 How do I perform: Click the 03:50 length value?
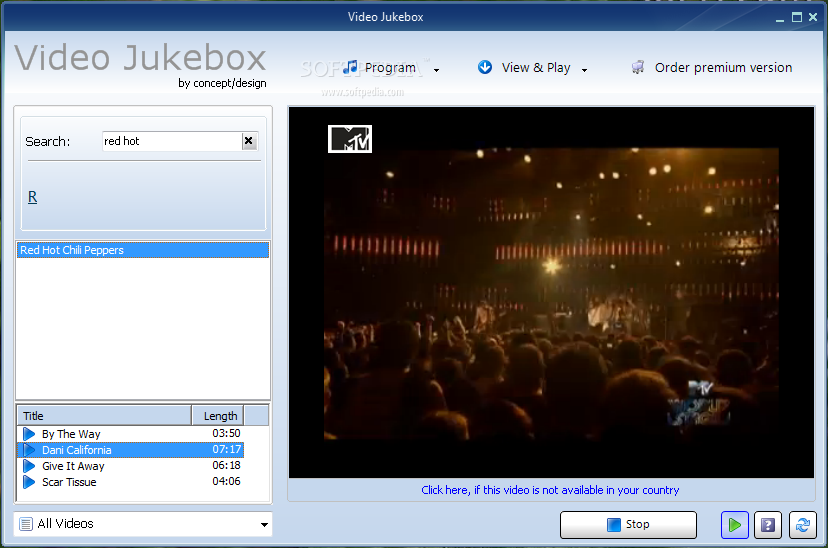click(227, 433)
